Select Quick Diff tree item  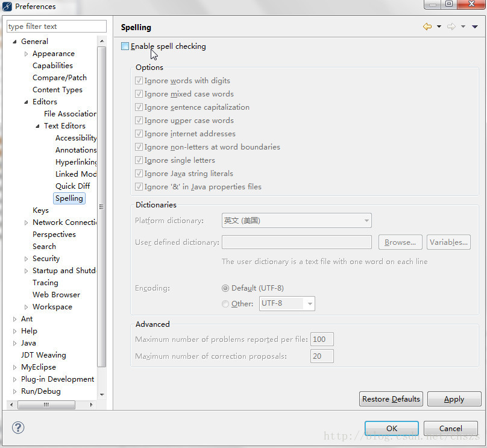[73, 186]
